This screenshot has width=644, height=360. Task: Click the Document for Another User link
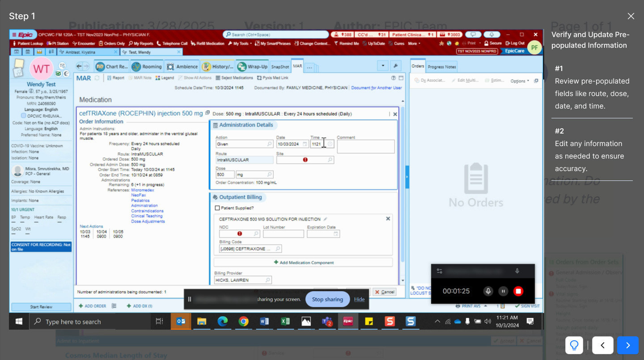tap(376, 88)
